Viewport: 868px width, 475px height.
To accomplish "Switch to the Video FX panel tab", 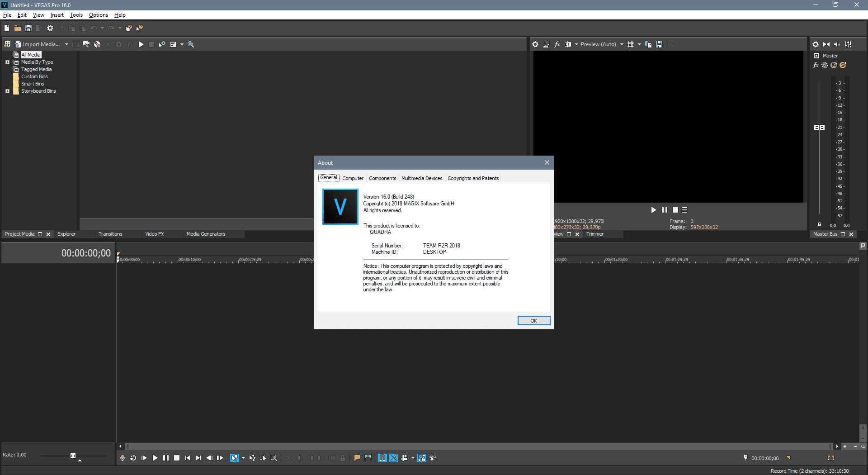I will point(155,234).
